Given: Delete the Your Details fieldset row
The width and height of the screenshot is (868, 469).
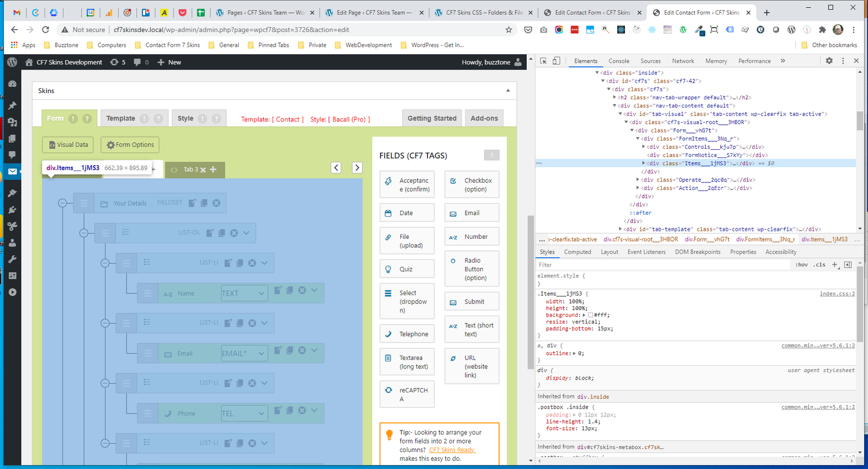Looking at the screenshot, I should (216, 203).
